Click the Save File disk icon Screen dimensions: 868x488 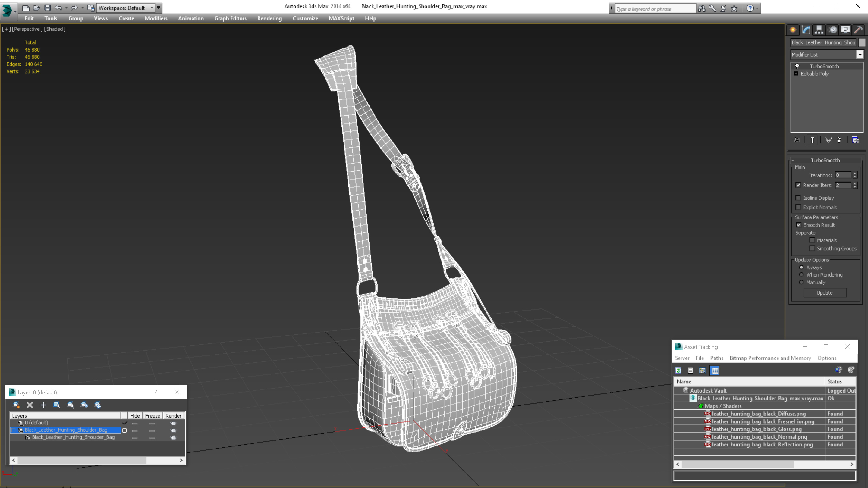pos(48,8)
